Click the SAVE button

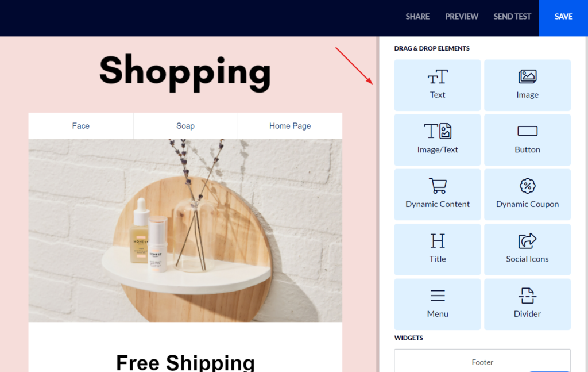563,18
